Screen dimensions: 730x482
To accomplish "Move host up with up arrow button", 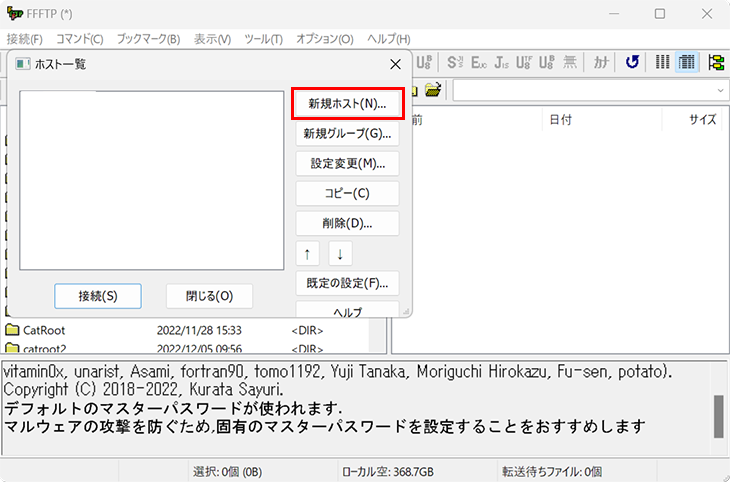I will click(308, 253).
